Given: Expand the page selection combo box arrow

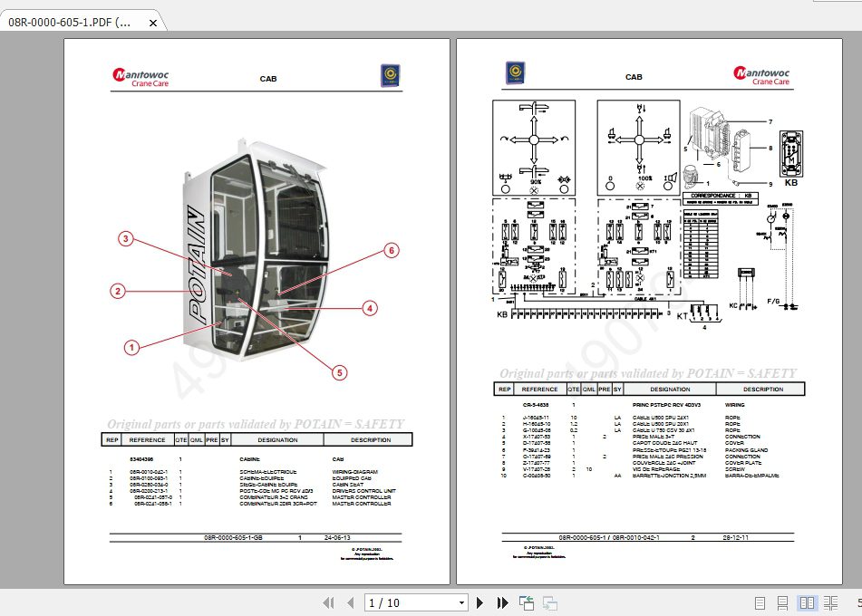Looking at the screenshot, I should (x=460, y=602).
